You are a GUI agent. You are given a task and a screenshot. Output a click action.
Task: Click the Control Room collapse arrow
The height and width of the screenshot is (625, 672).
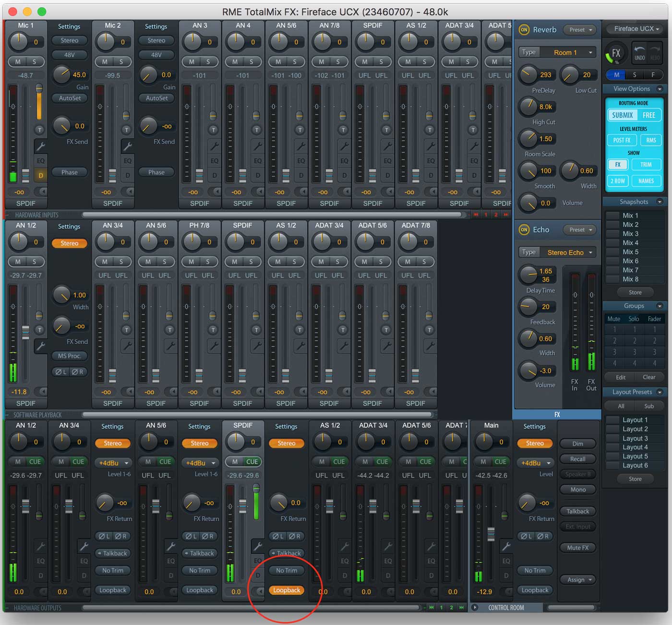(x=475, y=607)
